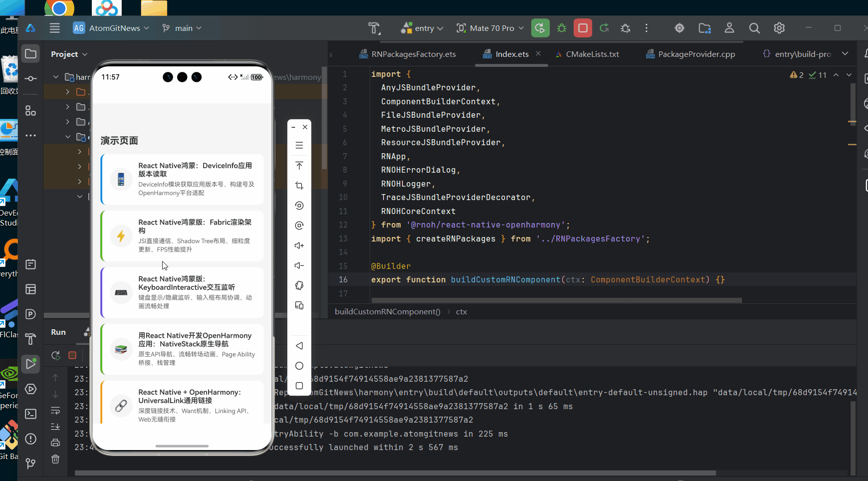Stop the running app with red square
The image size is (868, 481).
coord(583,28)
